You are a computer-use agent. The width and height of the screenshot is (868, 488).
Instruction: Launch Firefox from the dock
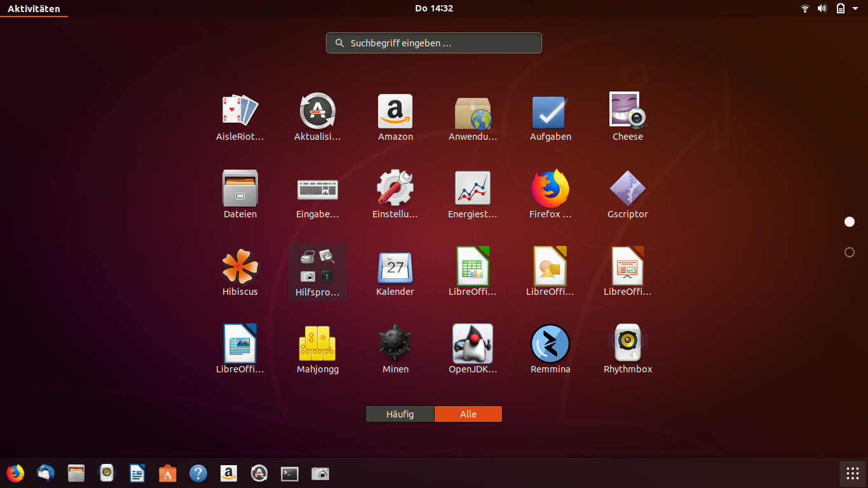point(15,473)
